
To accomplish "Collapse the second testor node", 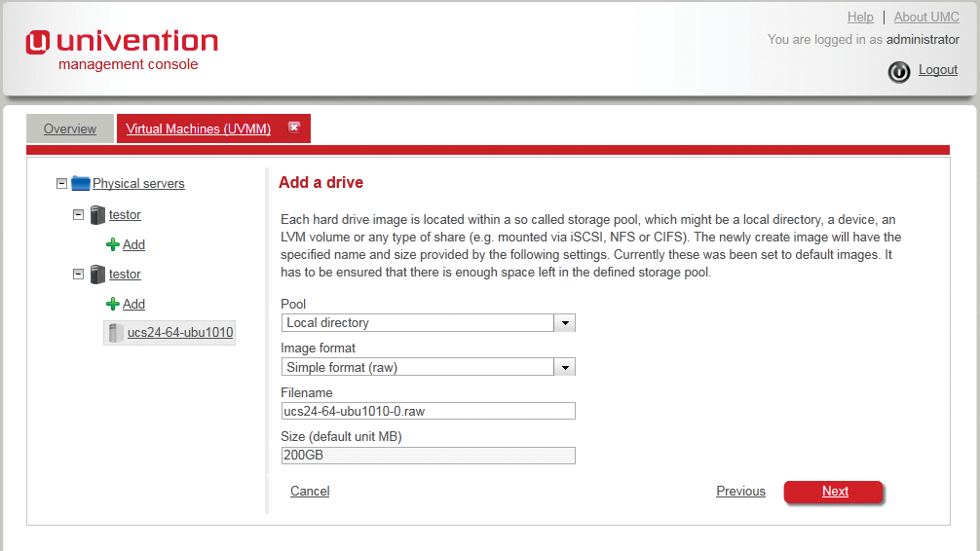I will click(78, 274).
